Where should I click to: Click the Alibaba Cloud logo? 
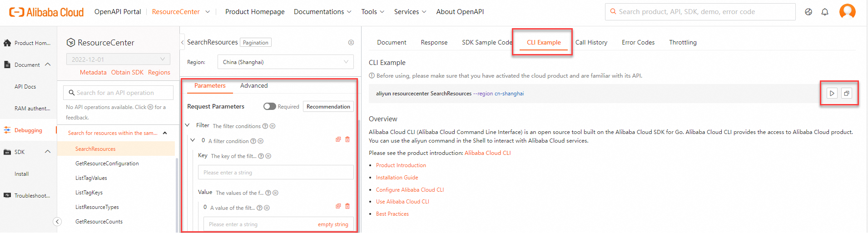pos(46,12)
